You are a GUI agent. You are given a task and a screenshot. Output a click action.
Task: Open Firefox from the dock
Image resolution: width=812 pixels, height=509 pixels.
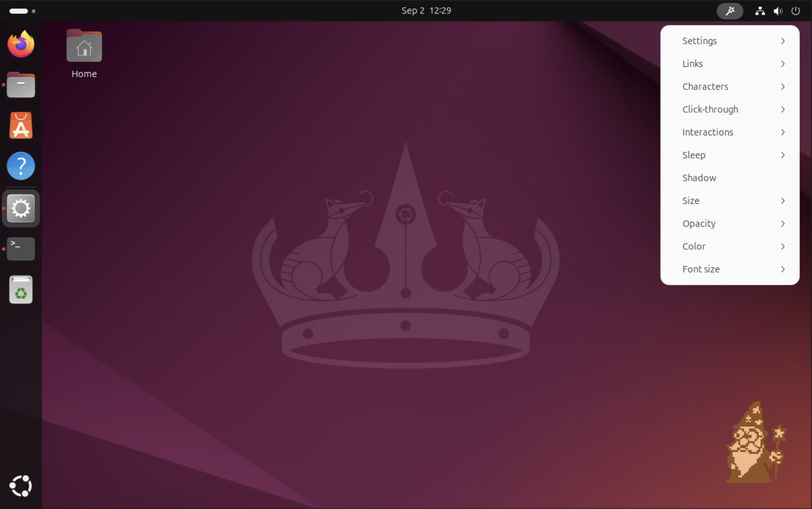pyautogui.click(x=21, y=44)
